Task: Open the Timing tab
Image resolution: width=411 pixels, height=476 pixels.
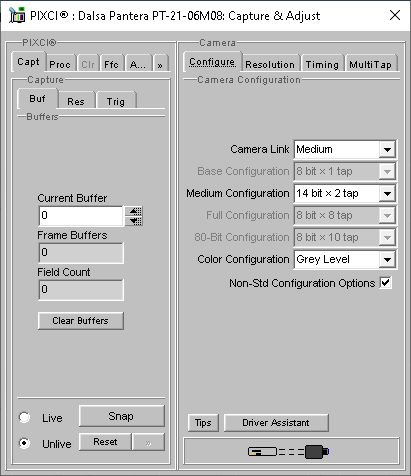Action: 322,64
